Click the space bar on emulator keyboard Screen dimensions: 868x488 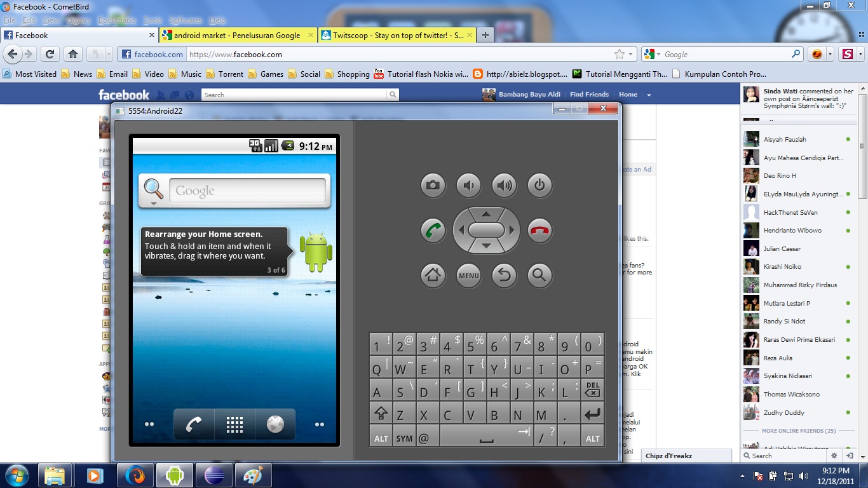pyautogui.click(x=486, y=437)
